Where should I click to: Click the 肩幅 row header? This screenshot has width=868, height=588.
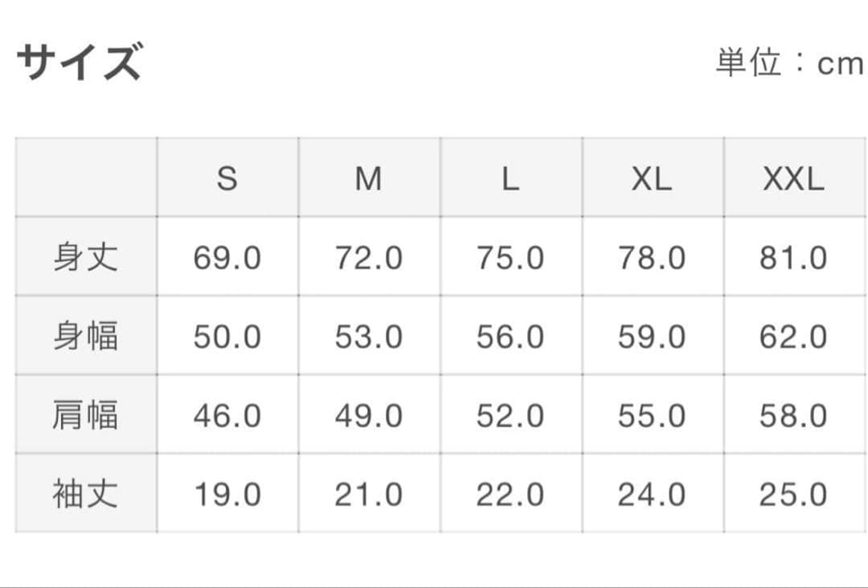pyautogui.click(x=85, y=414)
